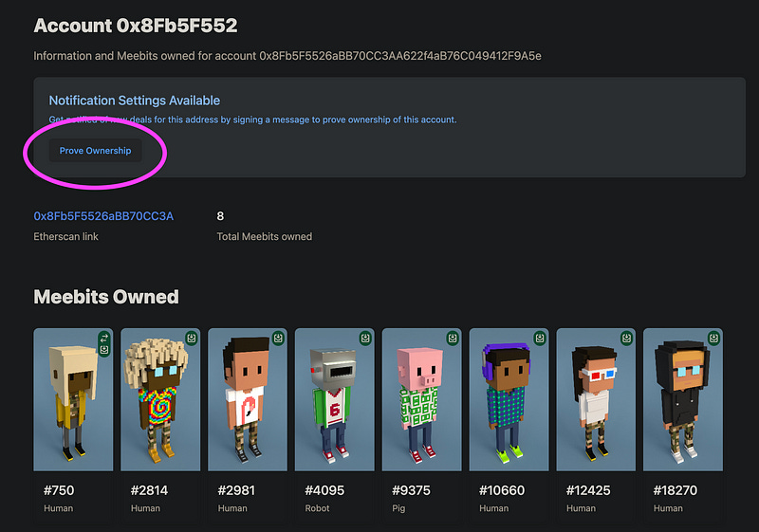Open Meebit #10660 purple headphones thumbnail

pos(509,399)
